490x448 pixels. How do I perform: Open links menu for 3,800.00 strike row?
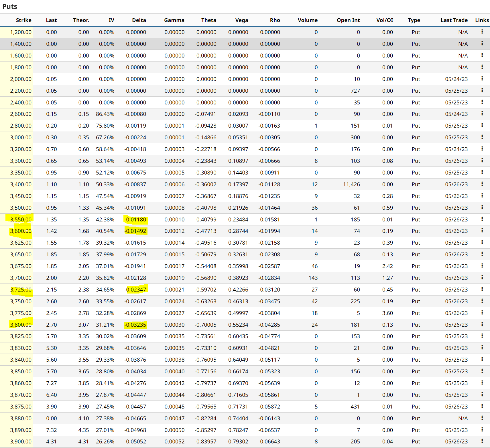pos(482,324)
